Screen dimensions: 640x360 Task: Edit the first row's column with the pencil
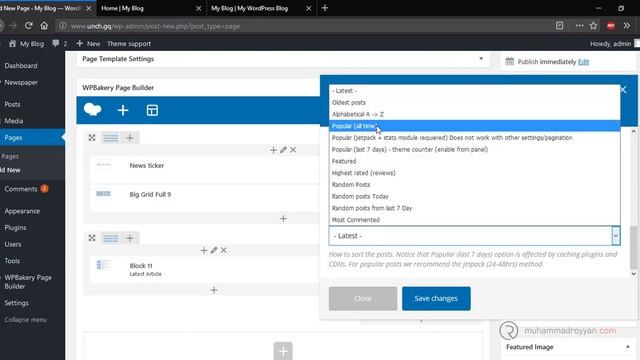coord(283,150)
